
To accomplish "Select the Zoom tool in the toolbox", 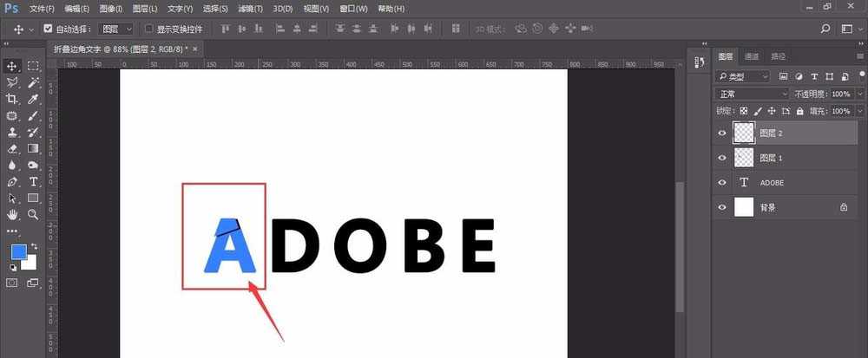I will 33,214.
